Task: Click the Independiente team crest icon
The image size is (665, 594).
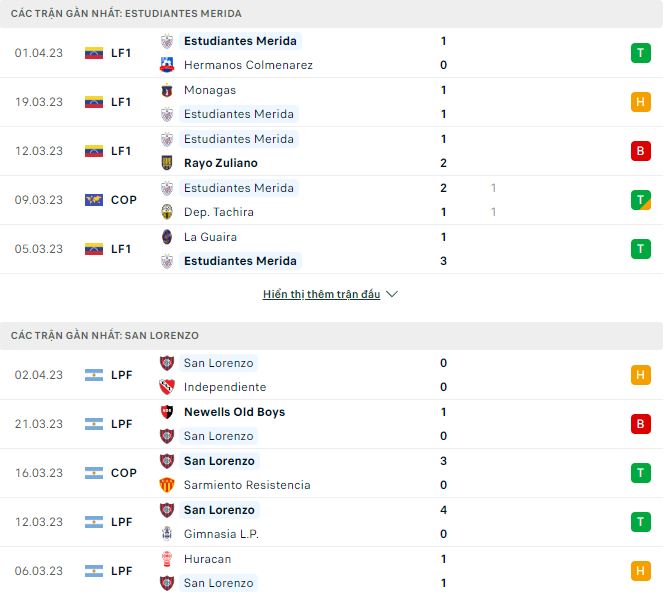Action: click(x=167, y=387)
